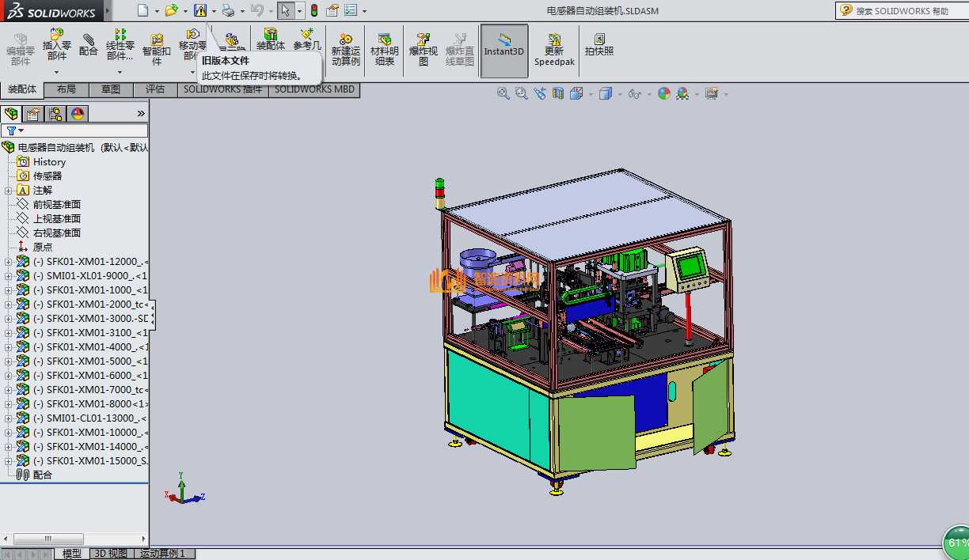Open the SOLIDWORKS MBD tab
The height and width of the screenshot is (560, 969).
[x=314, y=90]
